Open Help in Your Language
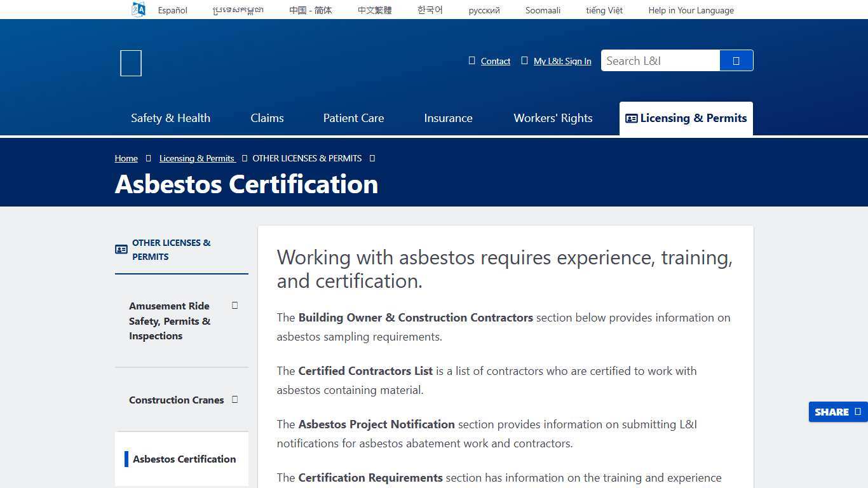The image size is (868, 488). [x=691, y=10]
